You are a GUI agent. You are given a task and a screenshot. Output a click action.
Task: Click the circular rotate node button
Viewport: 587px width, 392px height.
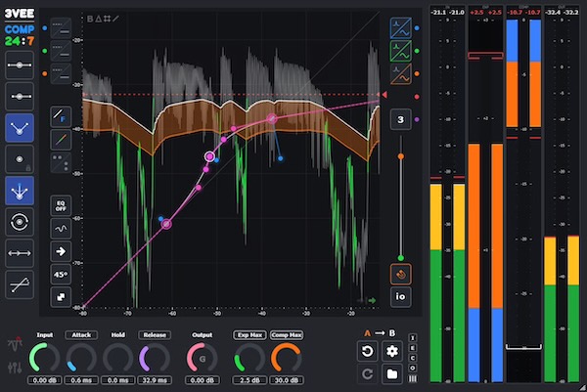click(x=20, y=222)
